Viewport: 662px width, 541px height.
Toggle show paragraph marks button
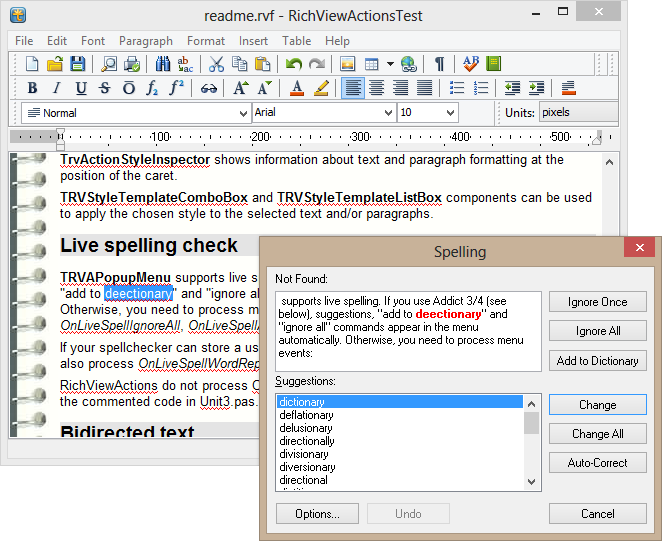(439, 64)
